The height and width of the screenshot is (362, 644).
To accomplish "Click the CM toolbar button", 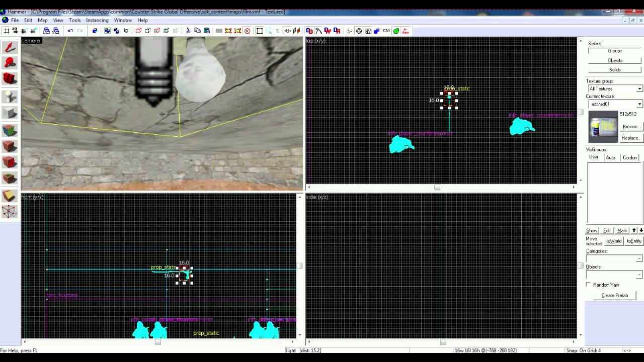I will click(x=386, y=31).
